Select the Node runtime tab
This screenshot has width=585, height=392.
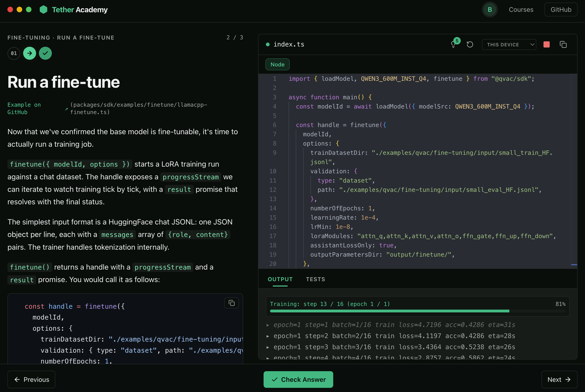(277, 65)
